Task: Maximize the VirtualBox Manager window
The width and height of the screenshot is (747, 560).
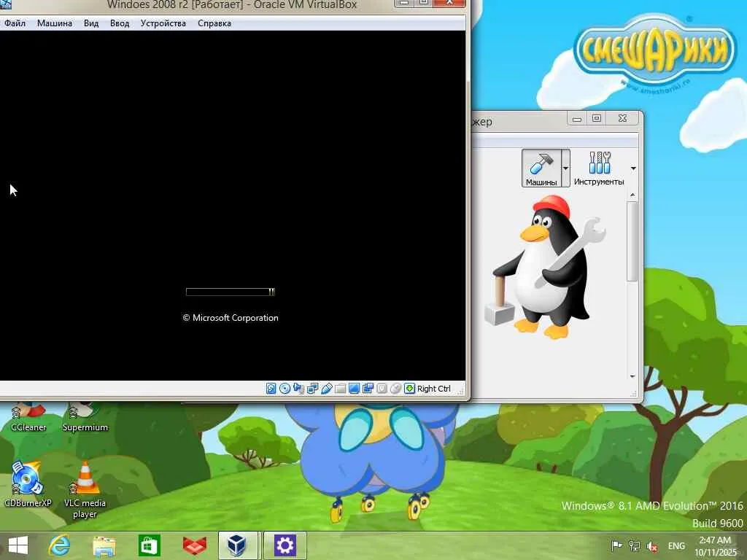Action: pyautogui.click(x=597, y=118)
